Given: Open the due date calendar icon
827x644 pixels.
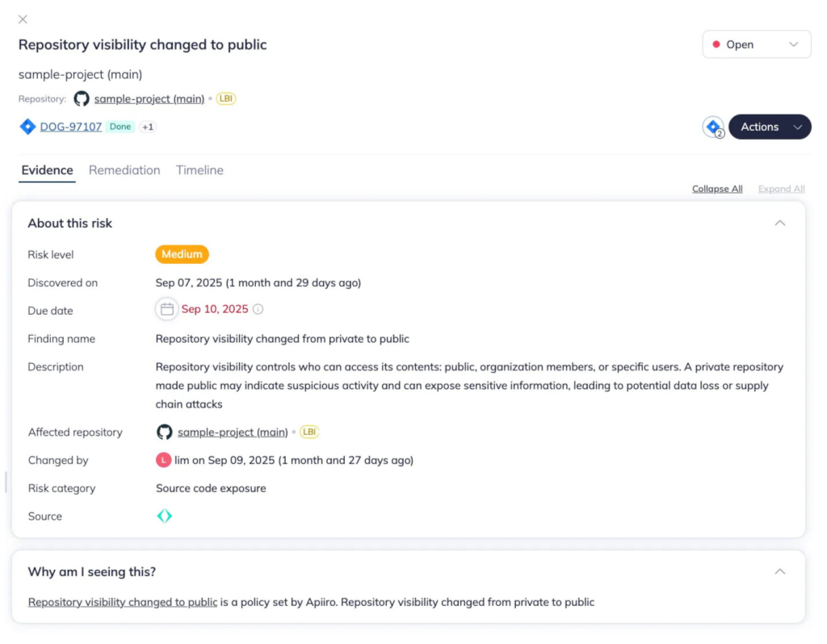Looking at the screenshot, I should coord(167,309).
